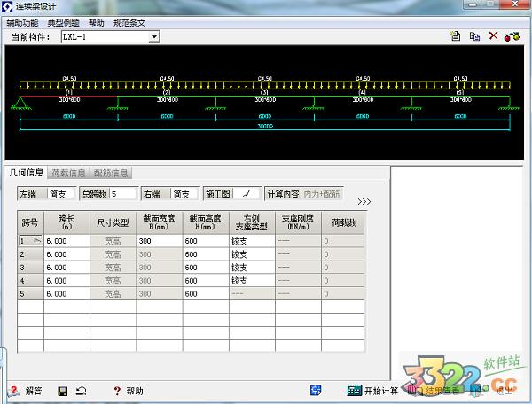Open the 典型例题 menu
The width and height of the screenshot is (532, 404).
(64, 23)
